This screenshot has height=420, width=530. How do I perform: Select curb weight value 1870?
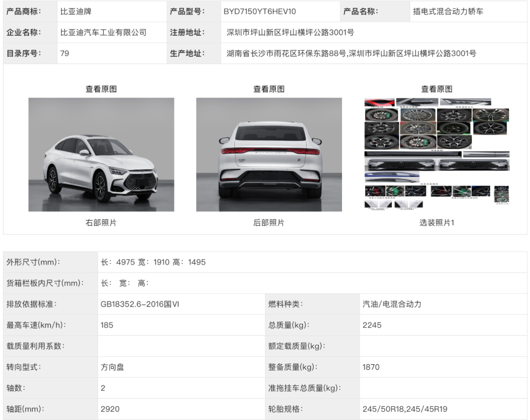click(x=371, y=367)
